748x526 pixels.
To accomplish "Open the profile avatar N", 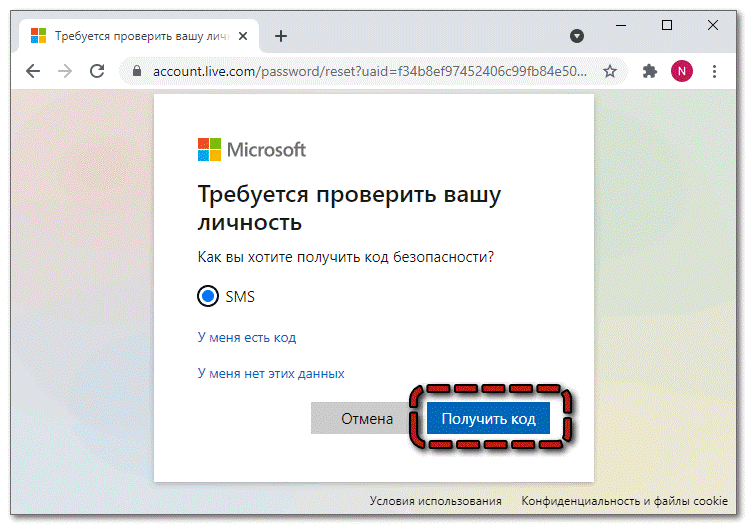I will (682, 71).
